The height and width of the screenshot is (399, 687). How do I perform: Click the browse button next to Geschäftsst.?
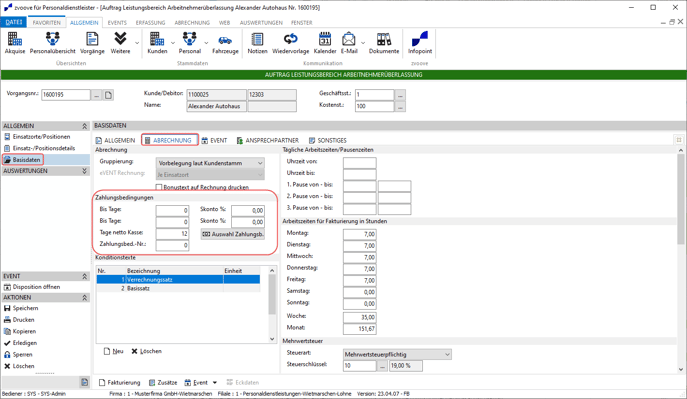[400, 95]
